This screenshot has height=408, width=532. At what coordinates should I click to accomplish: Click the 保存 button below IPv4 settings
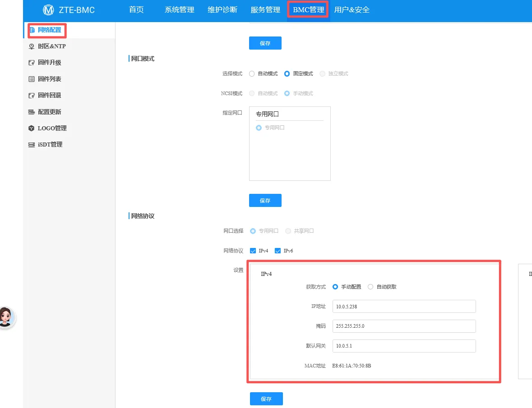266,399
